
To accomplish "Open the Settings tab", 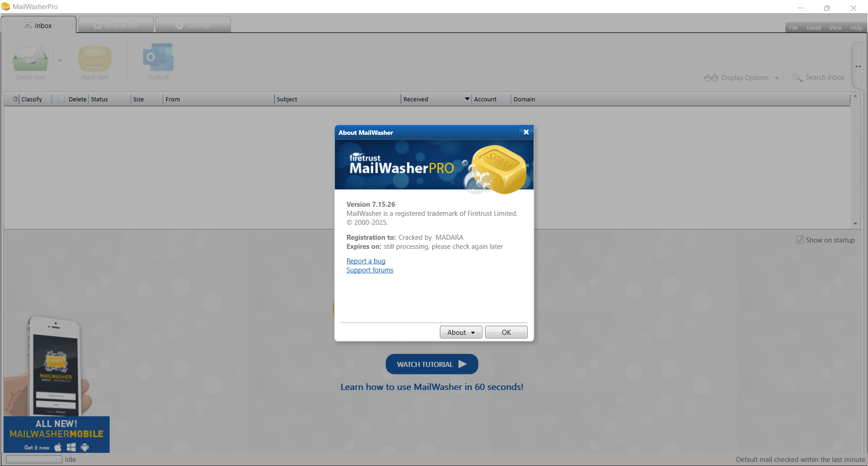I will (193, 26).
